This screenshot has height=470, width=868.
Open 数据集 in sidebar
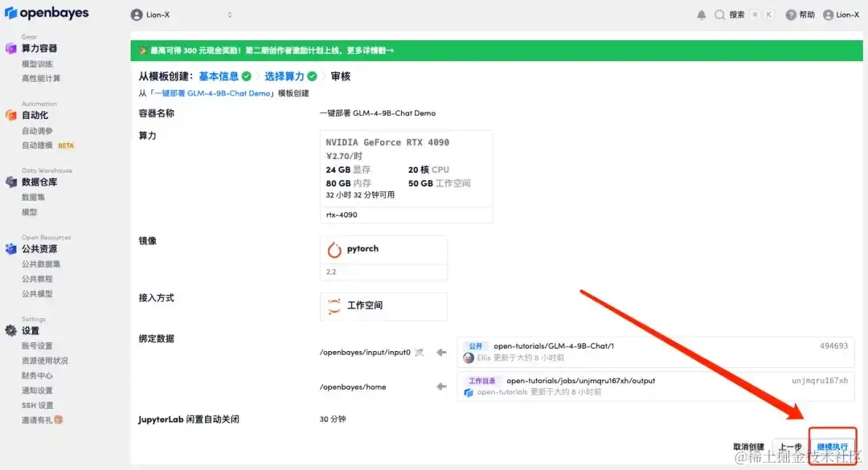pyautogui.click(x=33, y=197)
